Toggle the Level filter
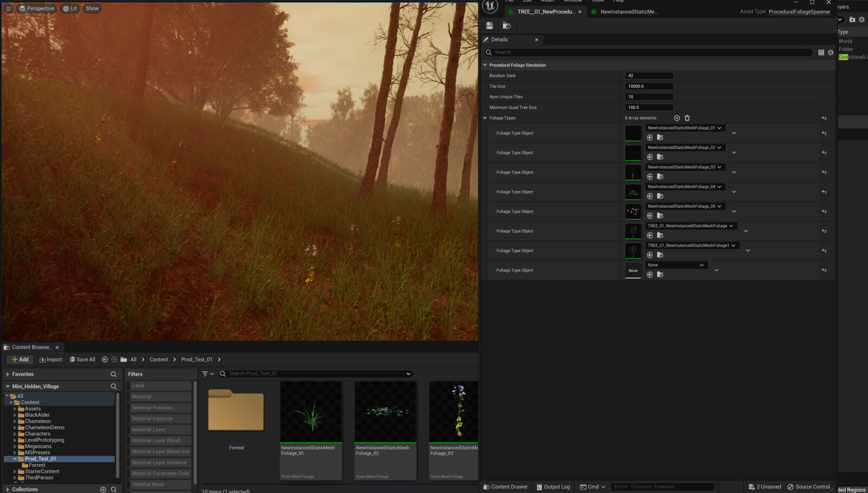Screen dimensions: 868x493 pyautogui.click(x=159, y=385)
